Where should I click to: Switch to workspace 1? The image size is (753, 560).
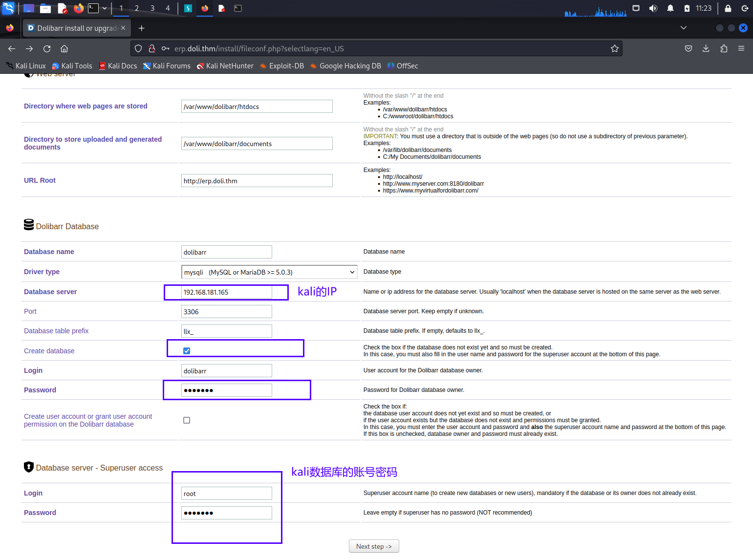(x=121, y=8)
